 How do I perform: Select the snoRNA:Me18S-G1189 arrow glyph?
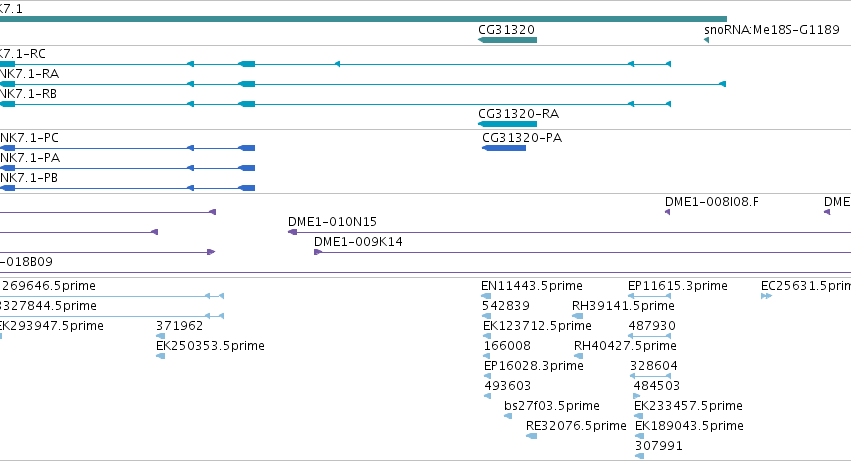706,40
